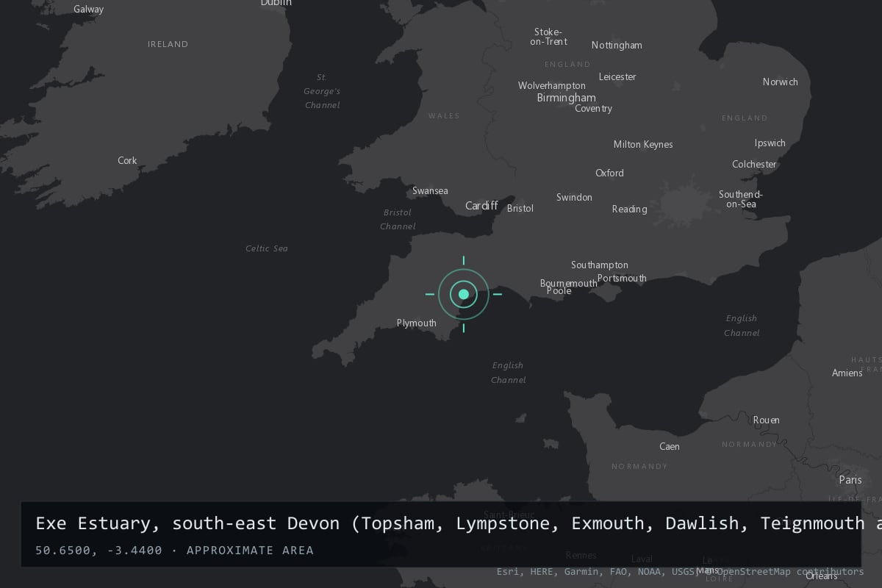Click the Southampton label

[600, 265]
